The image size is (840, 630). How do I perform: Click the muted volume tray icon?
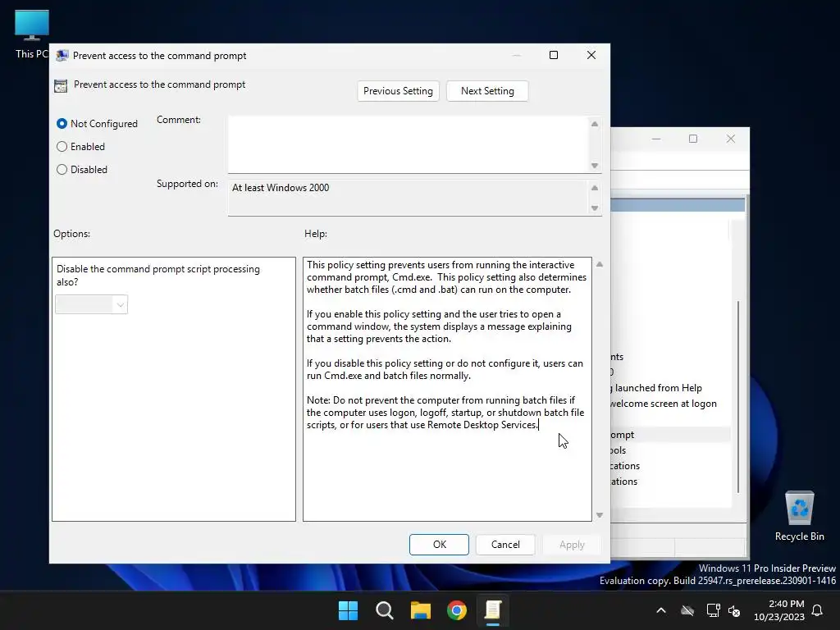tap(734, 610)
